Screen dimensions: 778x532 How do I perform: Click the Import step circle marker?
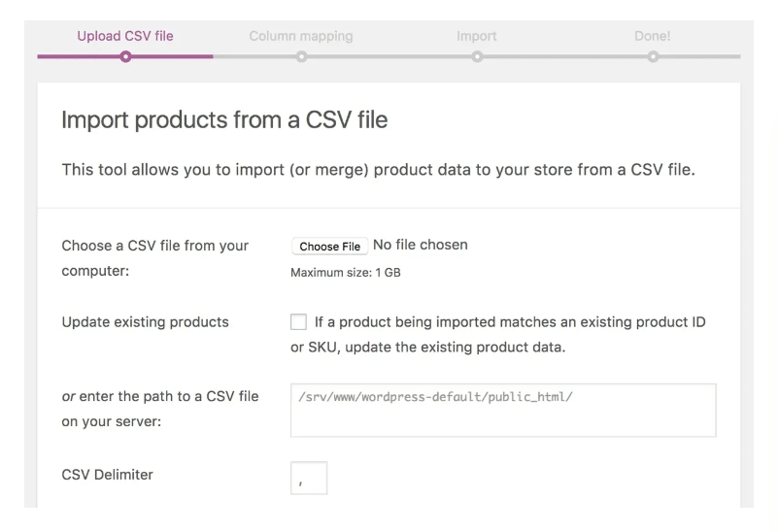pyautogui.click(x=477, y=56)
